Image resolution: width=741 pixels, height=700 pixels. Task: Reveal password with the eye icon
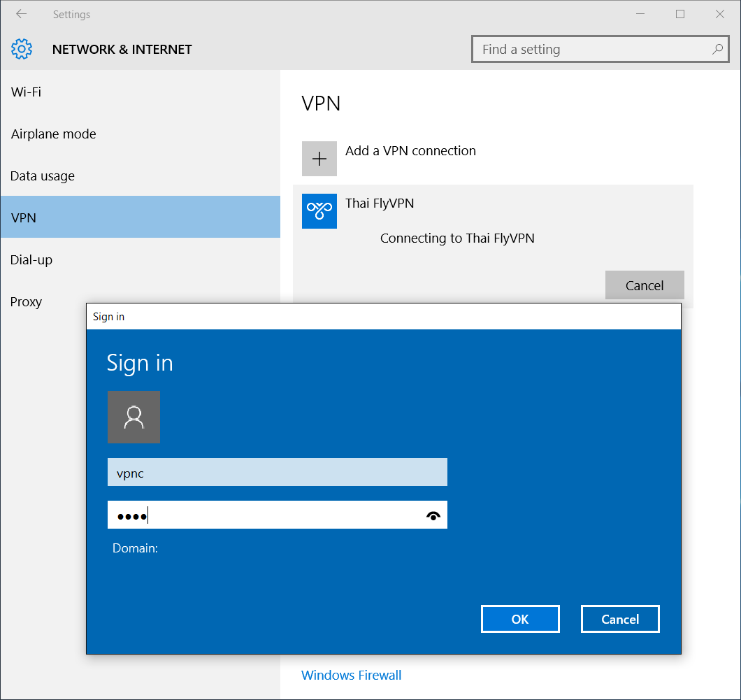[433, 516]
